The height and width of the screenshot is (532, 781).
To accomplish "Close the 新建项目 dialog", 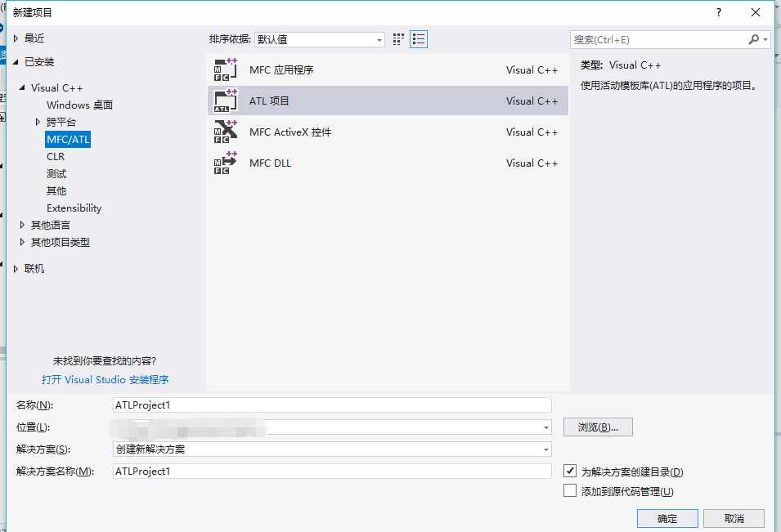I will pos(756,12).
